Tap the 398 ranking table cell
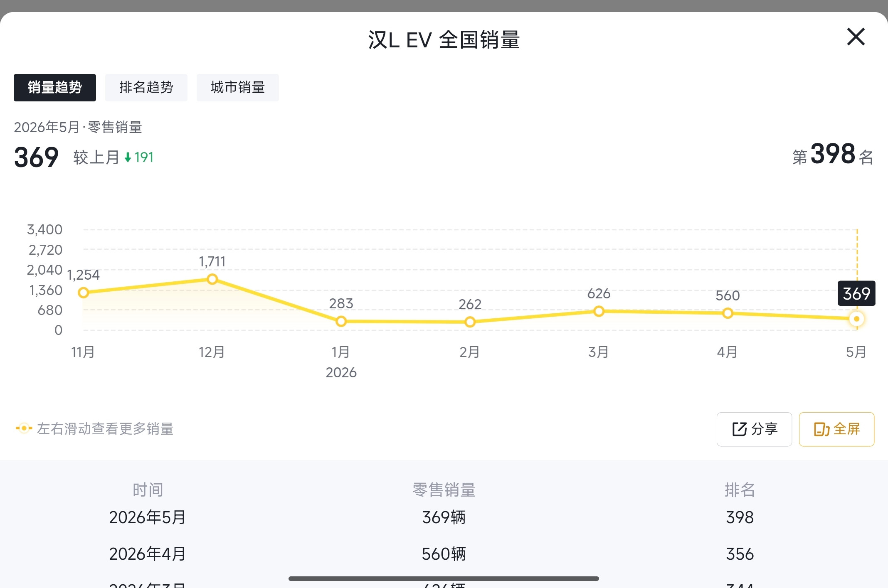Viewport: 888px width, 588px height. pos(740,517)
